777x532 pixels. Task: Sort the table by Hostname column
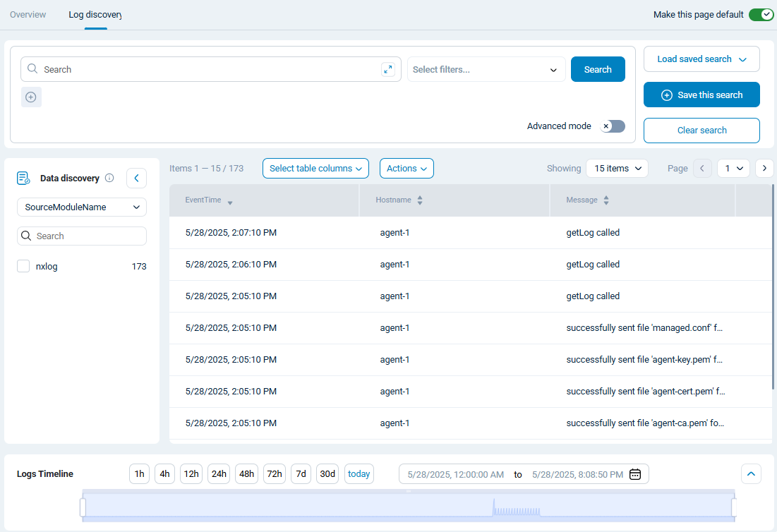420,200
